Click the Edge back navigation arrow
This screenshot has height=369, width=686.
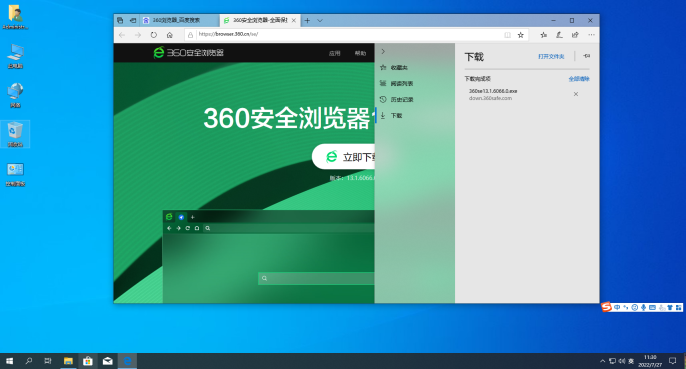122,35
